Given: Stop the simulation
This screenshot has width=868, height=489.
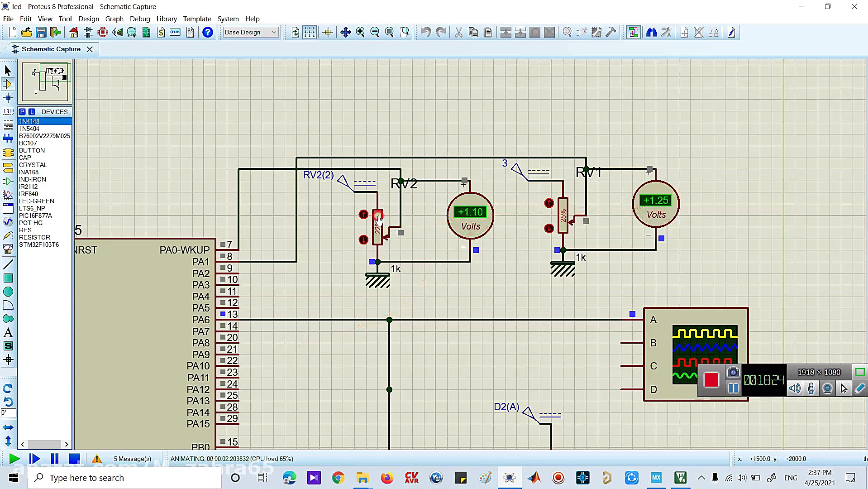Looking at the screenshot, I should [x=74, y=459].
